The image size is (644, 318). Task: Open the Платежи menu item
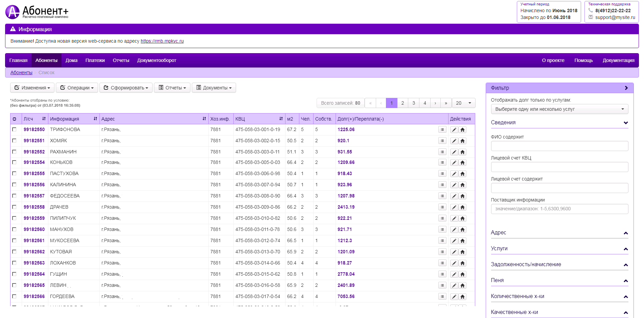(95, 60)
